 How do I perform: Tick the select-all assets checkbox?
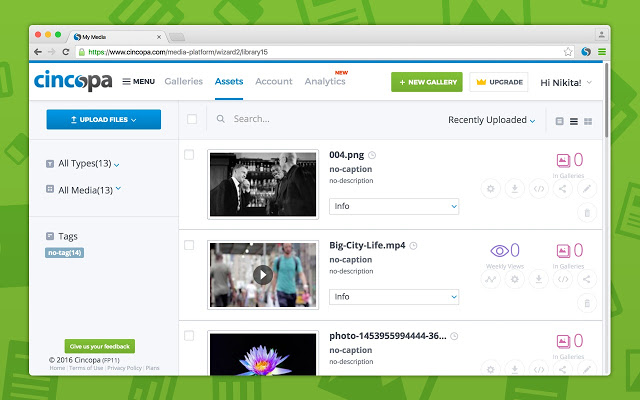click(192, 119)
